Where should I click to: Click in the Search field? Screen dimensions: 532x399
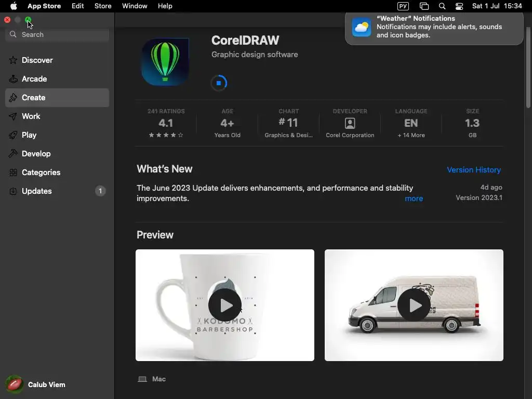[57, 34]
